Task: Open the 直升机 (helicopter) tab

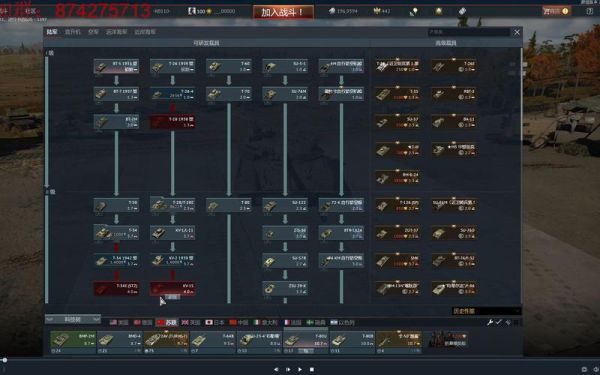Action: (72, 32)
